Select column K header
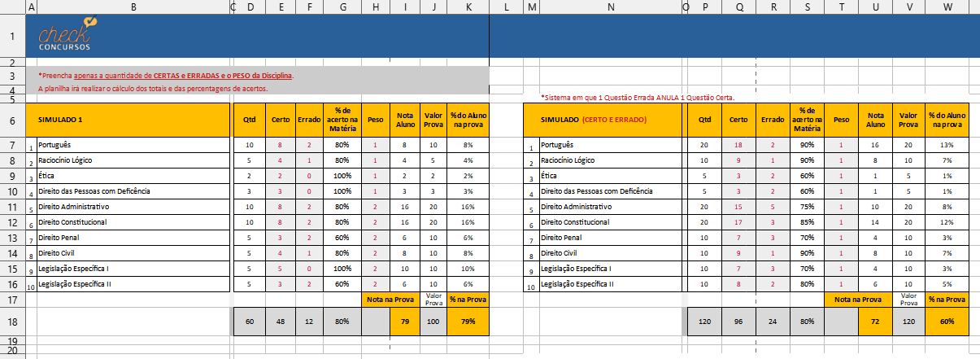 (x=468, y=7)
